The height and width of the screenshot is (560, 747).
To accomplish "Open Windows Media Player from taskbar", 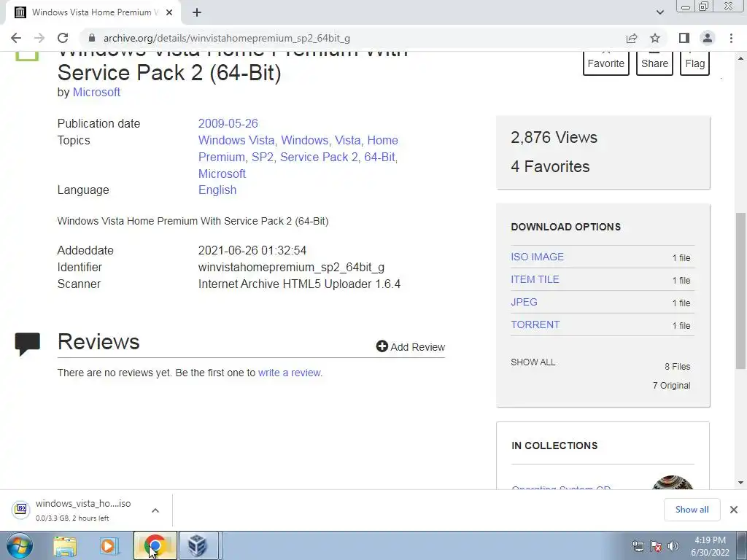I will point(109,546).
